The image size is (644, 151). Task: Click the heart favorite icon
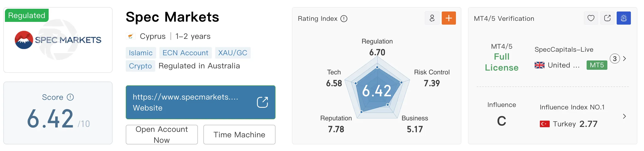pyautogui.click(x=591, y=18)
